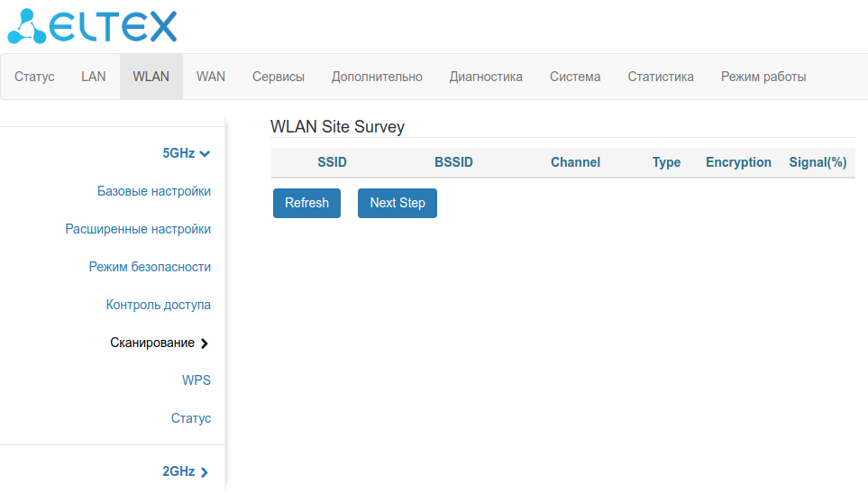Image resolution: width=868 pixels, height=494 pixels.
Task: Open Режим безопасности page
Action: [150, 267]
